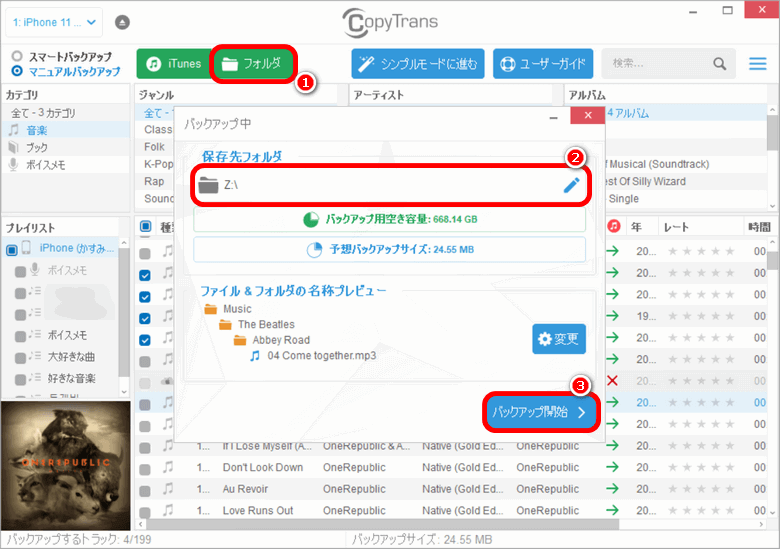Click green arrow in Love Runs Out row
Viewport: 780px width, 549px height.
[x=612, y=510]
